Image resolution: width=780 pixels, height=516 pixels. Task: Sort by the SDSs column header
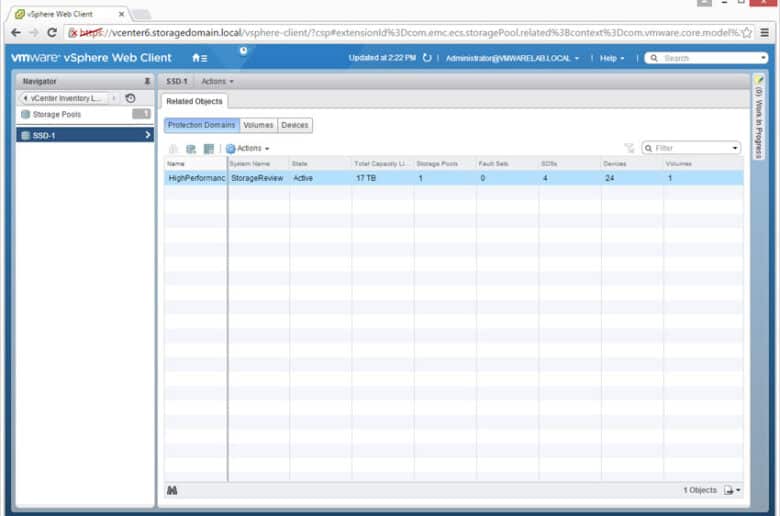pos(570,164)
